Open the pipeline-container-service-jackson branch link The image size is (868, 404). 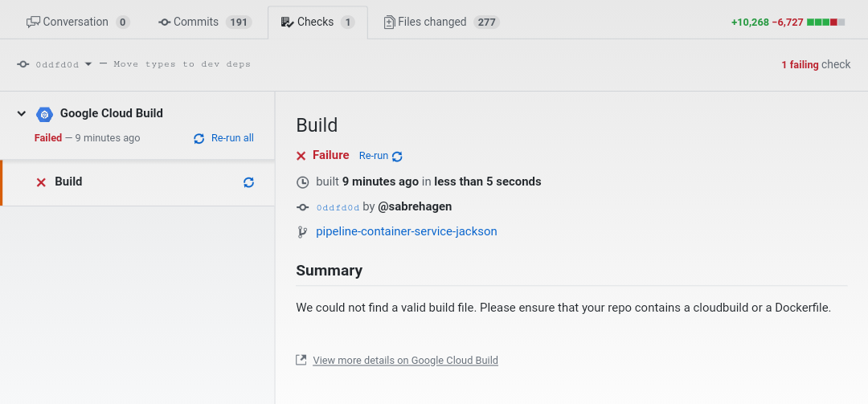[x=406, y=231]
